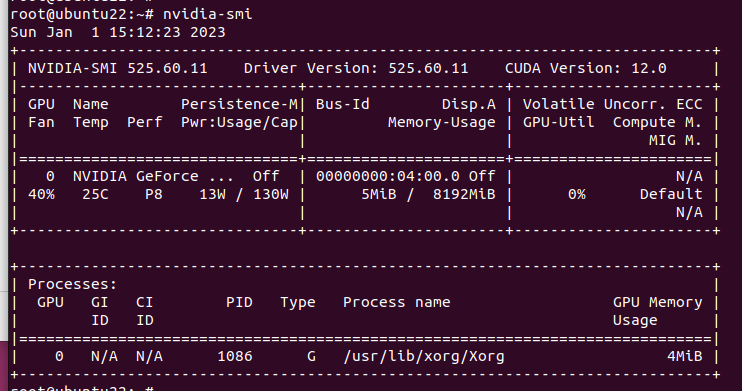Click the Bus-Id value 00000000:04:00.0

[388, 176]
